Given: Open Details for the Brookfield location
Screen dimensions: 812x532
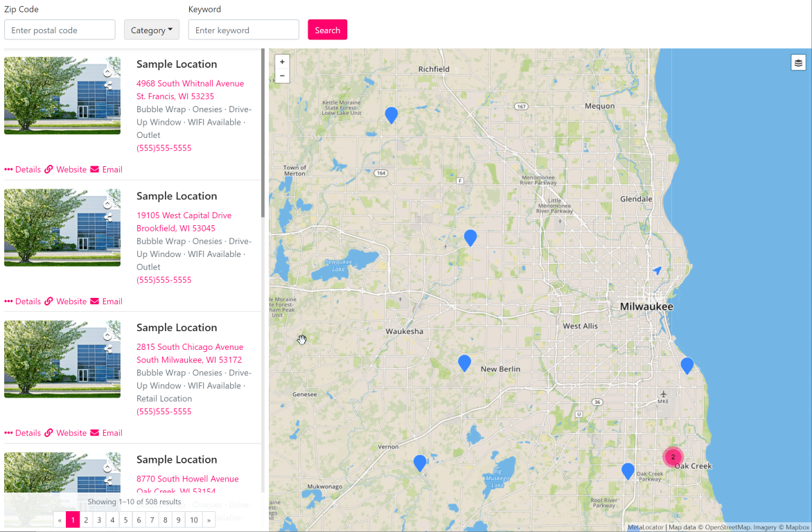Looking at the screenshot, I should (x=22, y=301).
